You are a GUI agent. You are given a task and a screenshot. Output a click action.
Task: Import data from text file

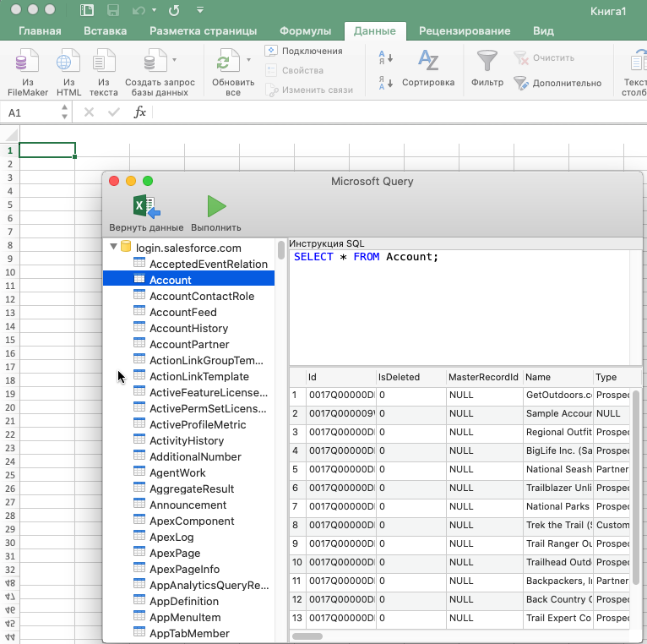[104, 72]
